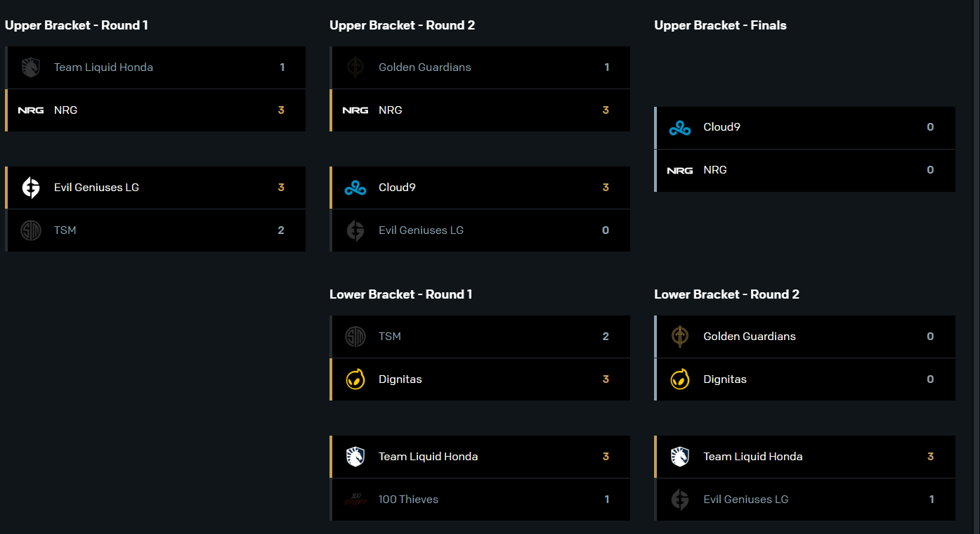Viewport: 980px width, 534px height.
Task: Click the NRG logo in Upper Bracket Round 1
Action: click(31, 110)
